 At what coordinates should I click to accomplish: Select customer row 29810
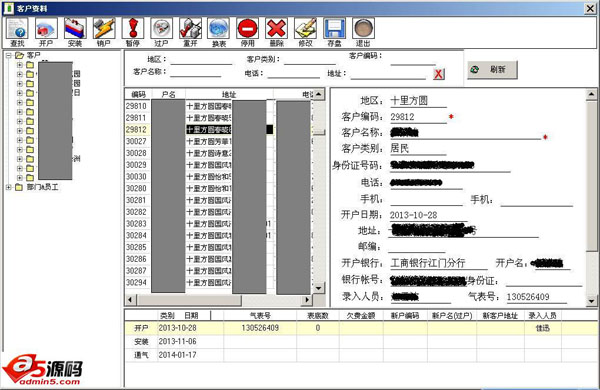(x=218, y=106)
